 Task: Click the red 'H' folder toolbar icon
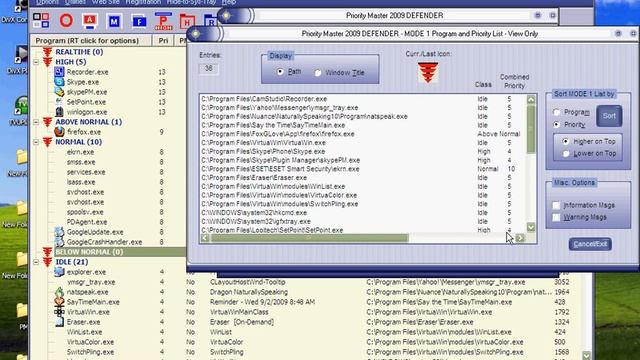click(187, 22)
